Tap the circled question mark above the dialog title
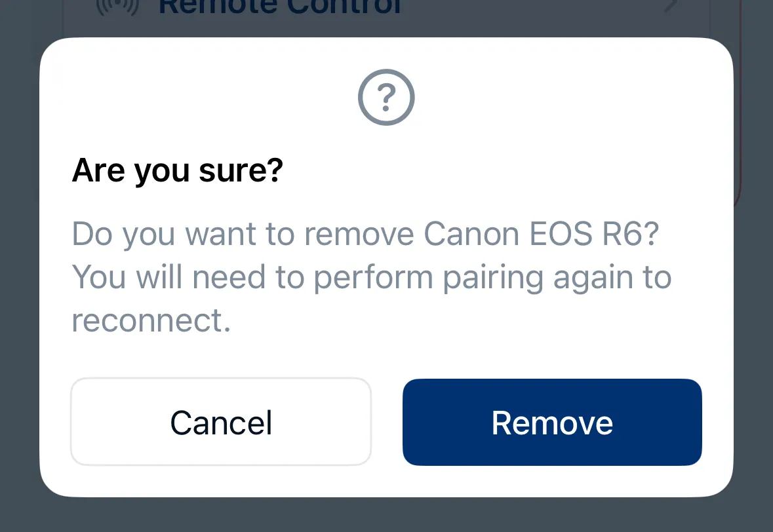The height and width of the screenshot is (532, 773). (x=386, y=97)
